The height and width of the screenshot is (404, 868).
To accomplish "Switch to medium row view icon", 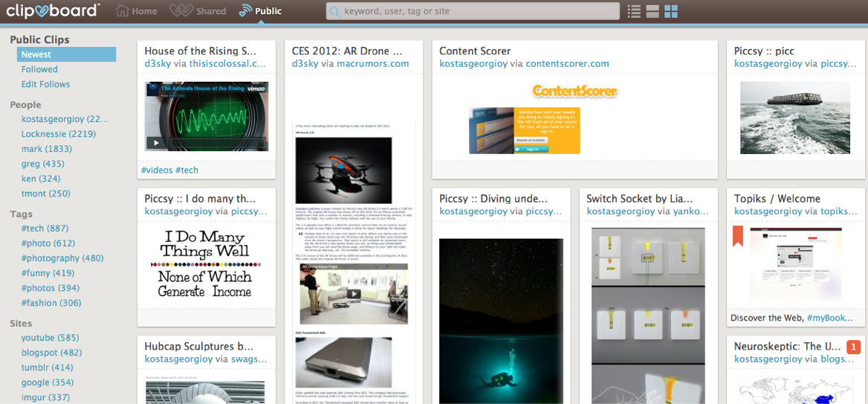I will [x=652, y=11].
